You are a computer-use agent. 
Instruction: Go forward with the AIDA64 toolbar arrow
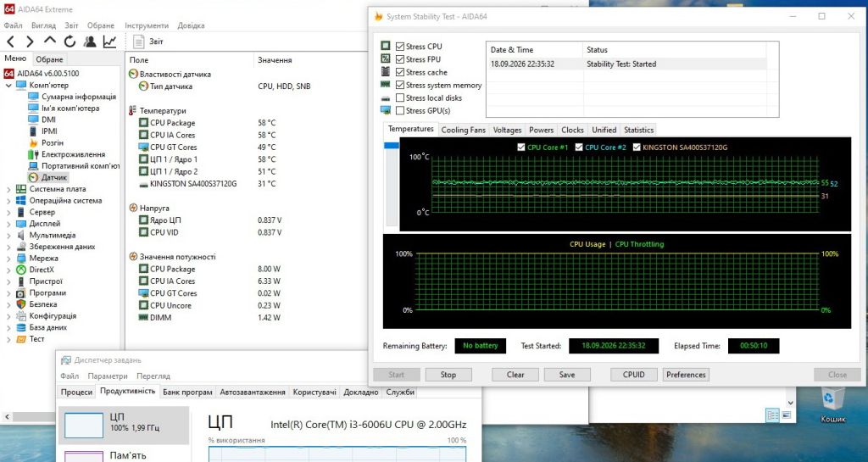coord(30,42)
